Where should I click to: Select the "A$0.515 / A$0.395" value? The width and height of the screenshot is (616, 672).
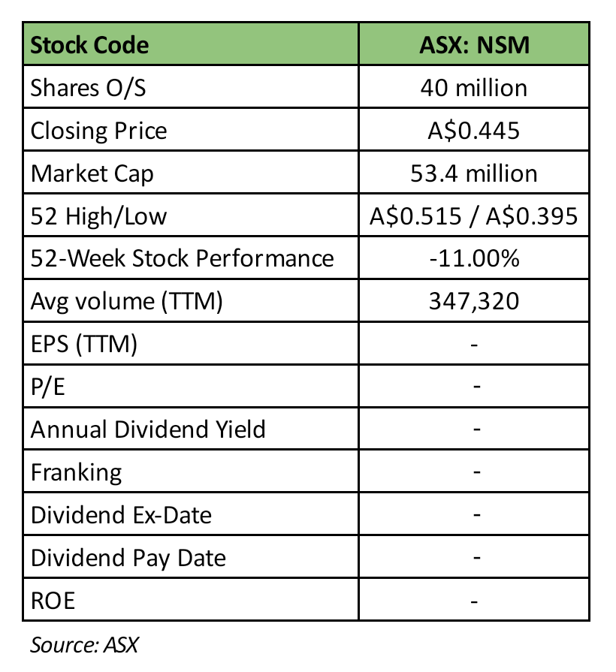474,216
